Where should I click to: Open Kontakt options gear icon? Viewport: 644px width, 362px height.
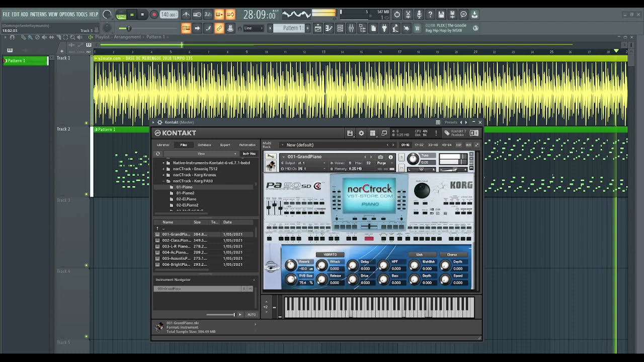[361, 133]
